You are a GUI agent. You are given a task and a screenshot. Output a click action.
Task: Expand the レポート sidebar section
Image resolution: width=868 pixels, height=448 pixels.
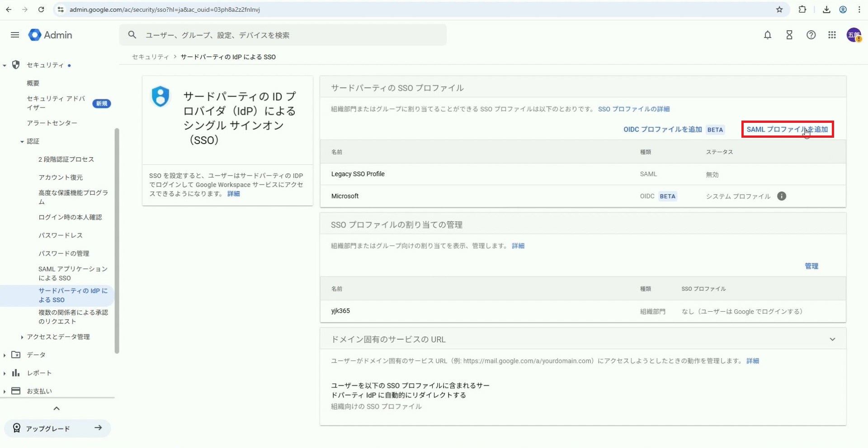click(5, 373)
